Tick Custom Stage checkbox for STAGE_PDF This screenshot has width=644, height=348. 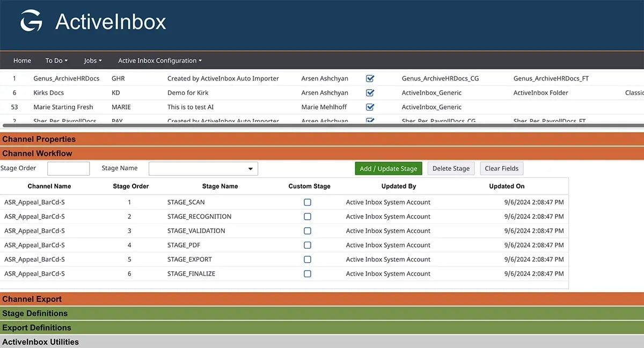tap(308, 245)
